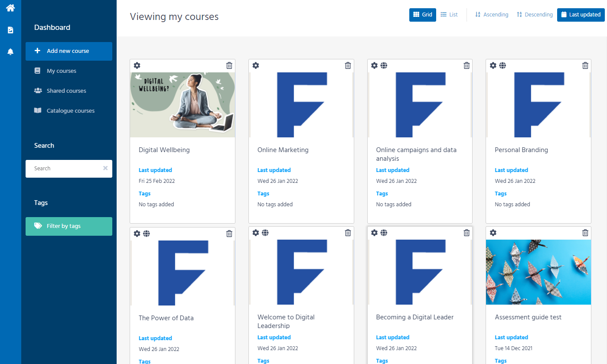Open the Assessment guide test thumbnail image

tap(538, 272)
